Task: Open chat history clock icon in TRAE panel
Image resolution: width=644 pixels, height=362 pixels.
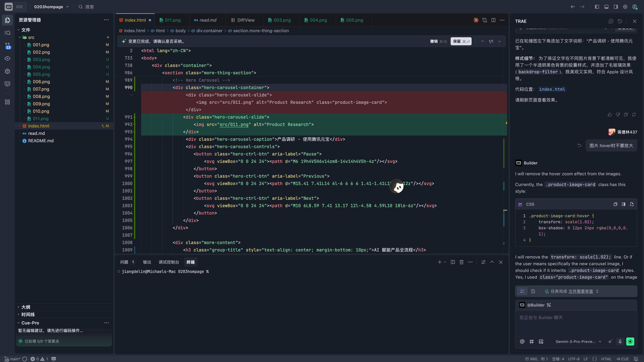Action: click(x=620, y=21)
